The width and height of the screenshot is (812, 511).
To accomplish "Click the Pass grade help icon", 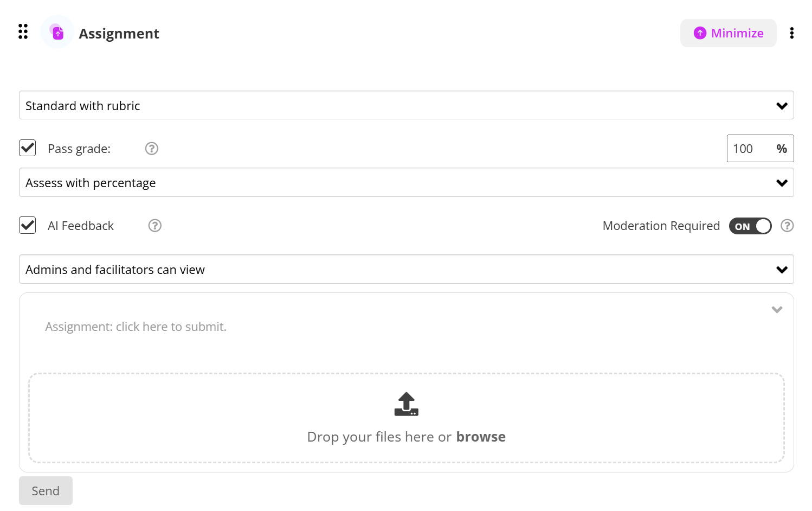I will (x=152, y=149).
